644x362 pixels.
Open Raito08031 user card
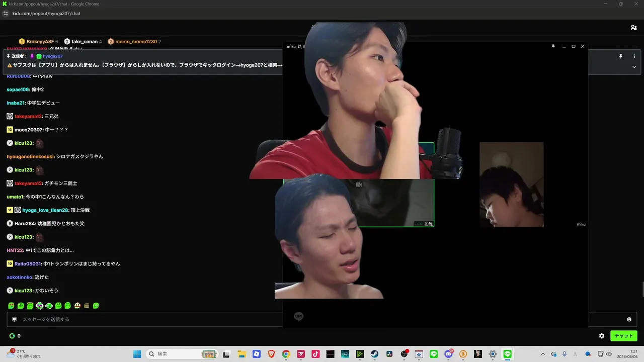(28, 263)
